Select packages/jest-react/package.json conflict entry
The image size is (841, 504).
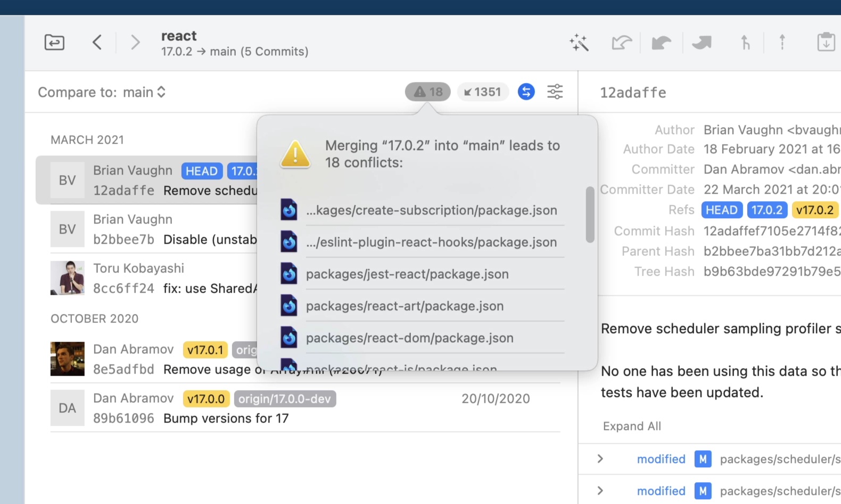point(407,274)
